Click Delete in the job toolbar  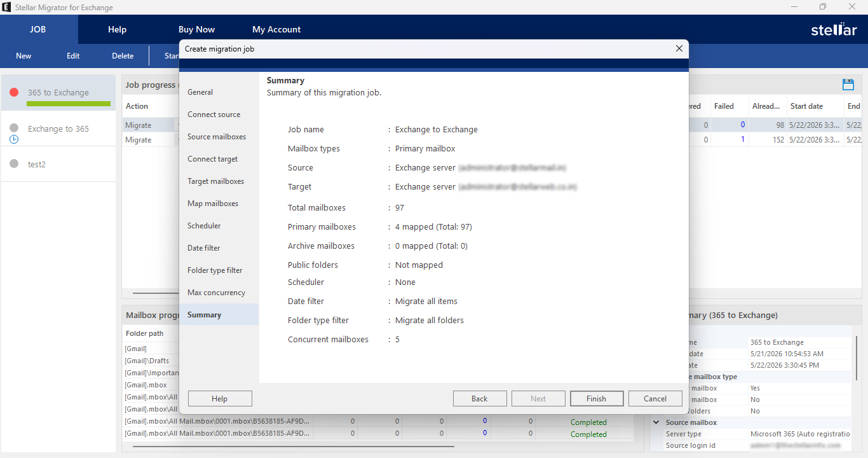pos(123,56)
